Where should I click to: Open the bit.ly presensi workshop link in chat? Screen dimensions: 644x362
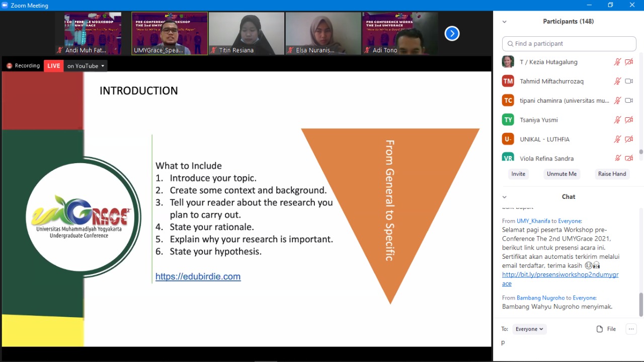tap(560, 279)
